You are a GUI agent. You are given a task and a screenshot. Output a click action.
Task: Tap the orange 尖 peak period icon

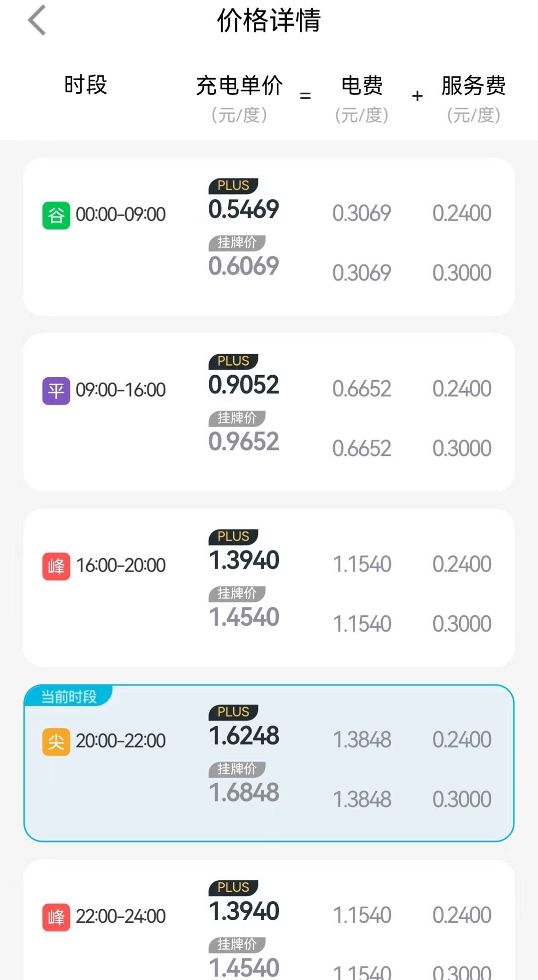coord(56,742)
